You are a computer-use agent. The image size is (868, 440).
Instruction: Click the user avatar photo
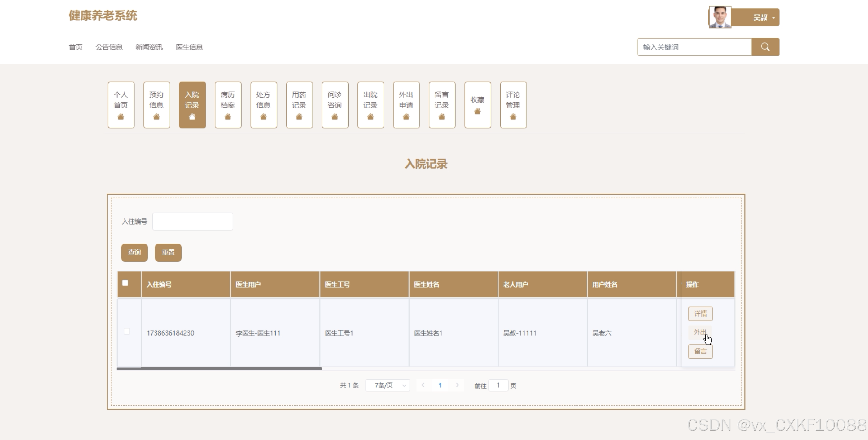(x=720, y=17)
